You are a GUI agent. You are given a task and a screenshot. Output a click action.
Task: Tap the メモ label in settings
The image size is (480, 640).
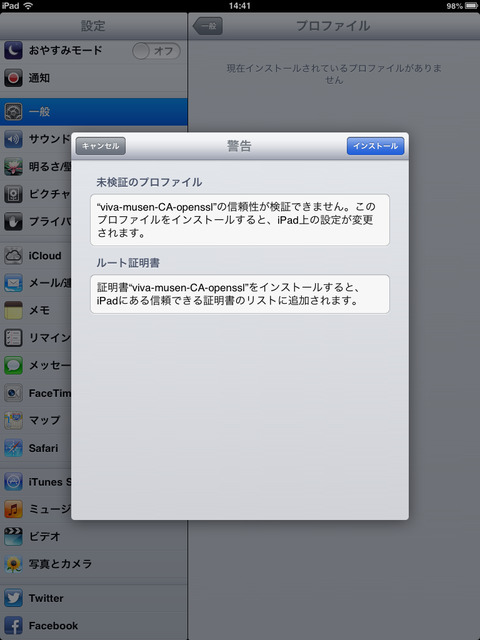[39, 310]
